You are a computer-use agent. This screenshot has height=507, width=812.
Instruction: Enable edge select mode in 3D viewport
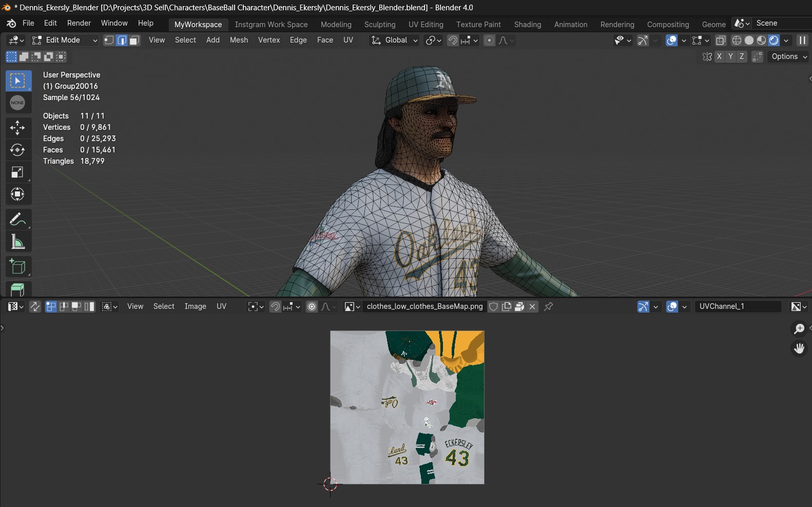(122, 40)
